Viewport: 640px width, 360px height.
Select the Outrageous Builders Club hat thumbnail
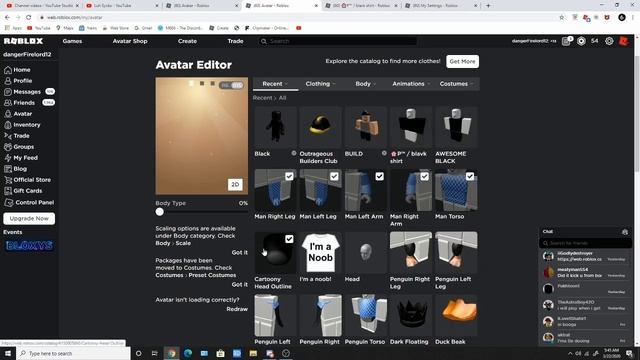[x=320, y=127]
